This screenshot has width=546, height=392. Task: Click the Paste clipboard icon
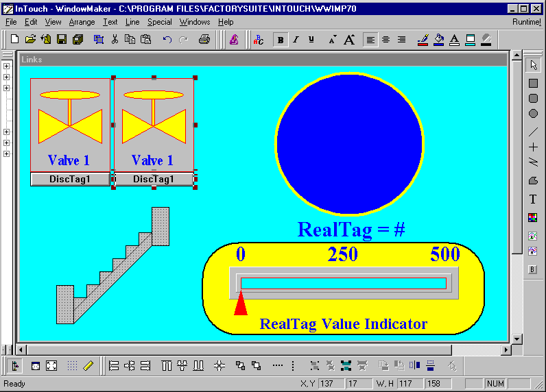145,39
